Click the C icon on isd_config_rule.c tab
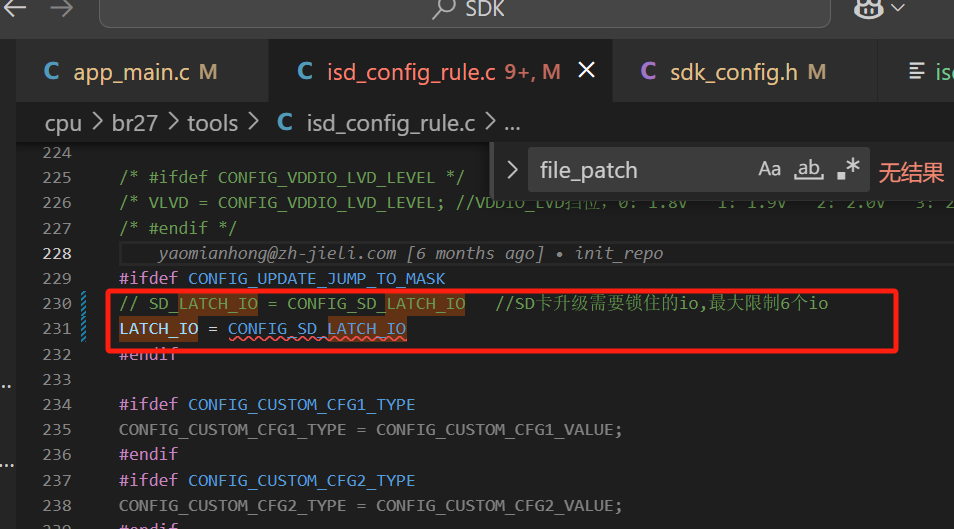This screenshot has width=954, height=529. click(305, 72)
